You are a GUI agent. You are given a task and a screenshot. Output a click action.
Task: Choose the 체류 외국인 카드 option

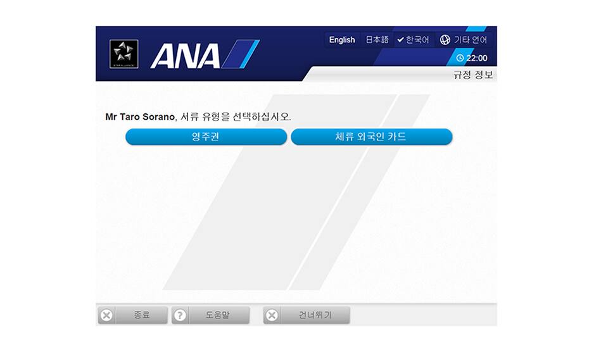tap(372, 137)
